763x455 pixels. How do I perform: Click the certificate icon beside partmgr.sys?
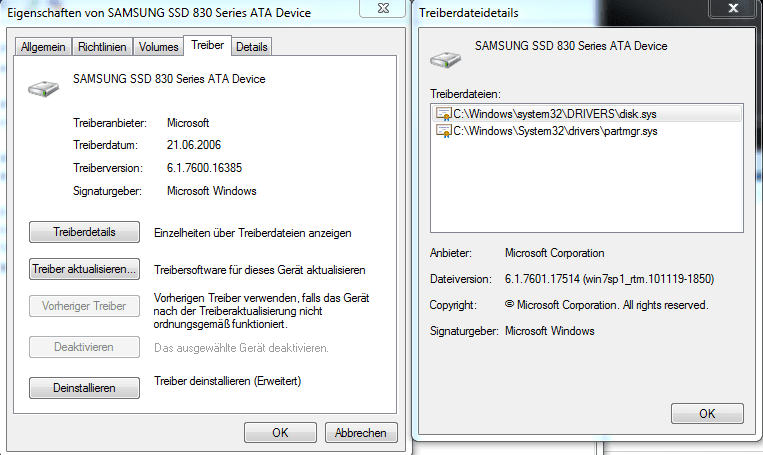click(x=443, y=131)
